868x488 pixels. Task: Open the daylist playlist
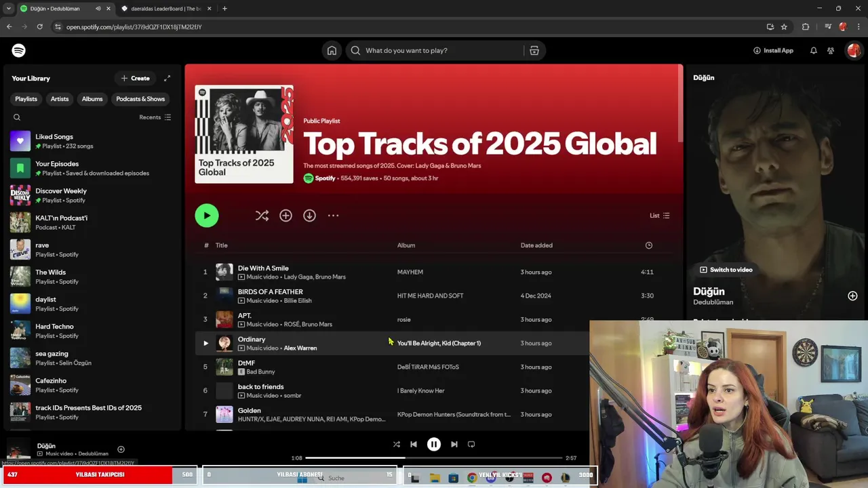click(92, 304)
